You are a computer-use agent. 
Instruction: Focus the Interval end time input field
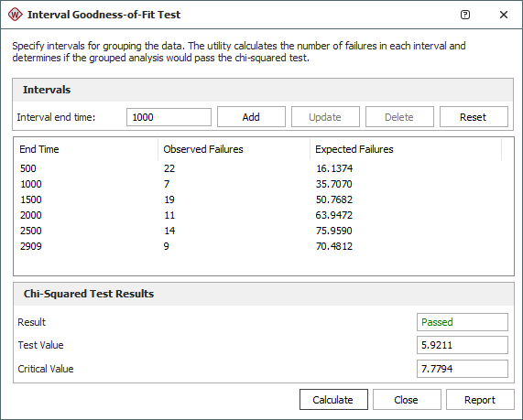[x=169, y=117]
